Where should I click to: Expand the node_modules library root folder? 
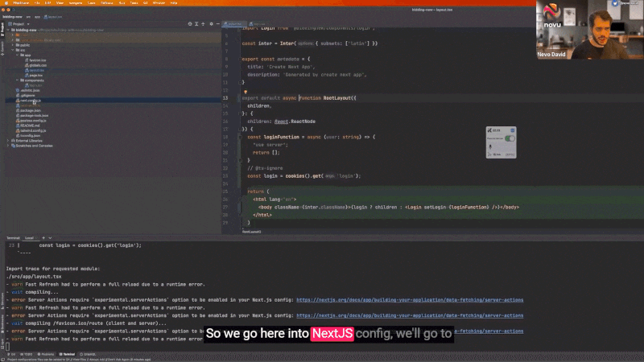(x=13, y=40)
